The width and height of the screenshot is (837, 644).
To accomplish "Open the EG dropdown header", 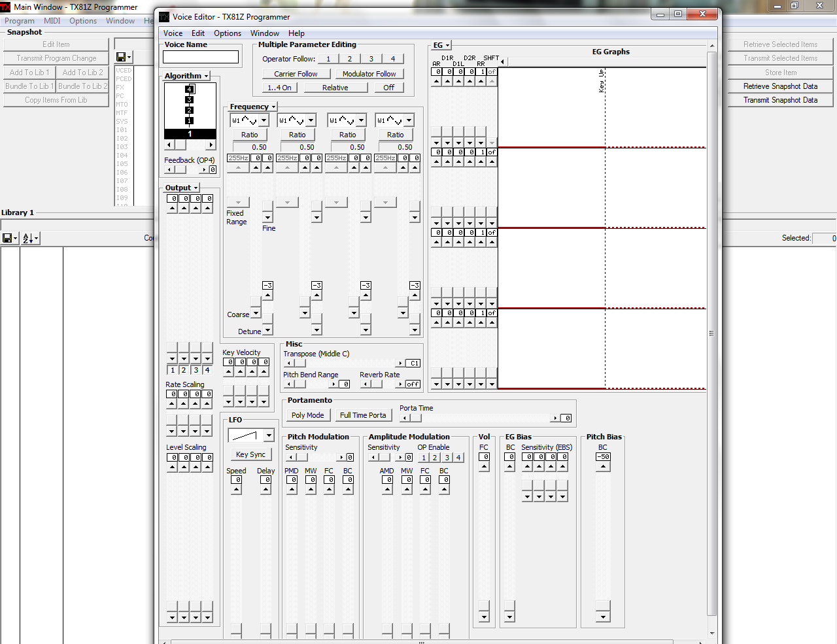I will (x=441, y=45).
